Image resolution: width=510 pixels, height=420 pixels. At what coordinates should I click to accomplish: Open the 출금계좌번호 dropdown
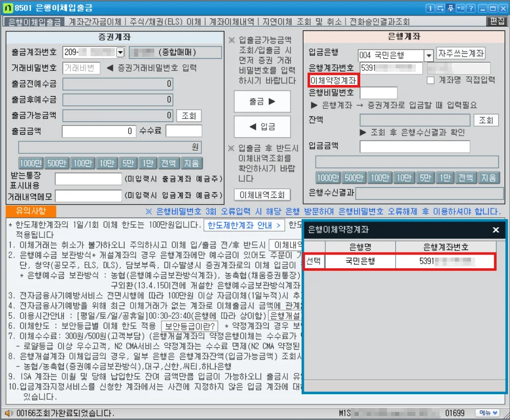[120, 52]
